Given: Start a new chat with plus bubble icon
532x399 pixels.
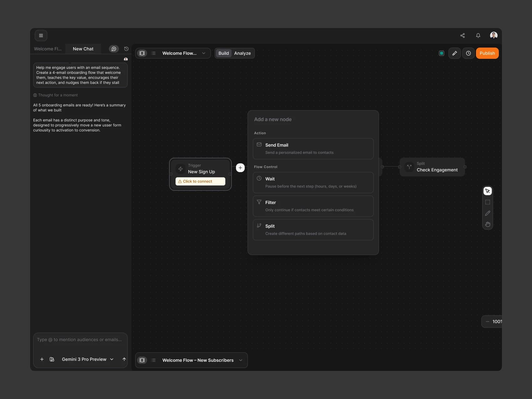Looking at the screenshot, I should 114,49.
